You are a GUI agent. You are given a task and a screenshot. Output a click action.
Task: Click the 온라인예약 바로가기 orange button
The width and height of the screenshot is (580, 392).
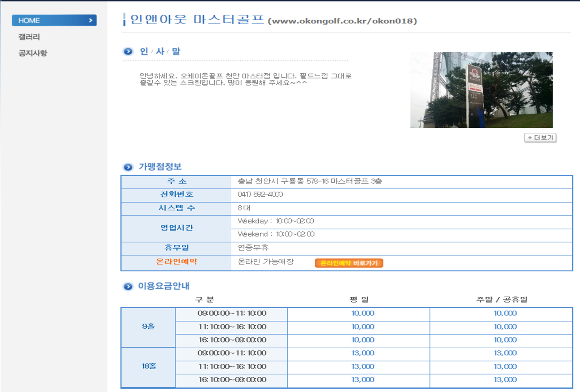pos(349,263)
